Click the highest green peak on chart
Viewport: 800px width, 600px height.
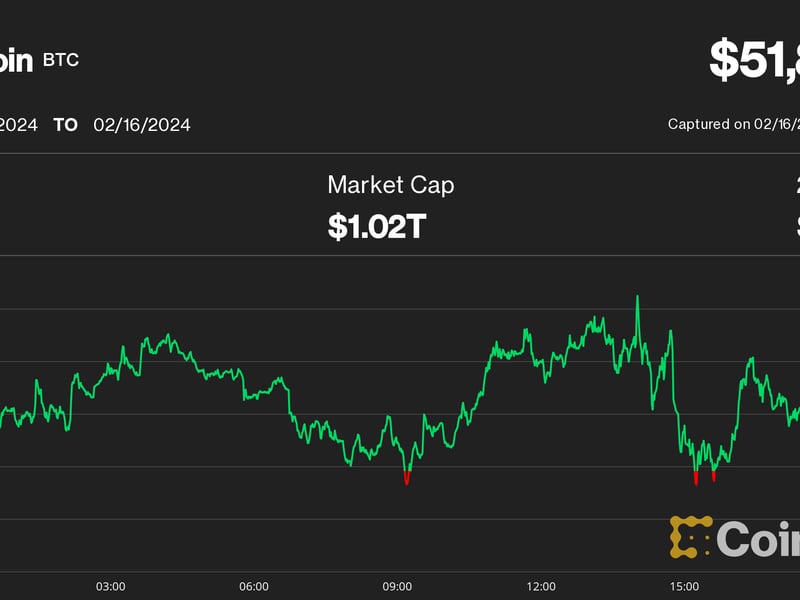click(x=636, y=298)
